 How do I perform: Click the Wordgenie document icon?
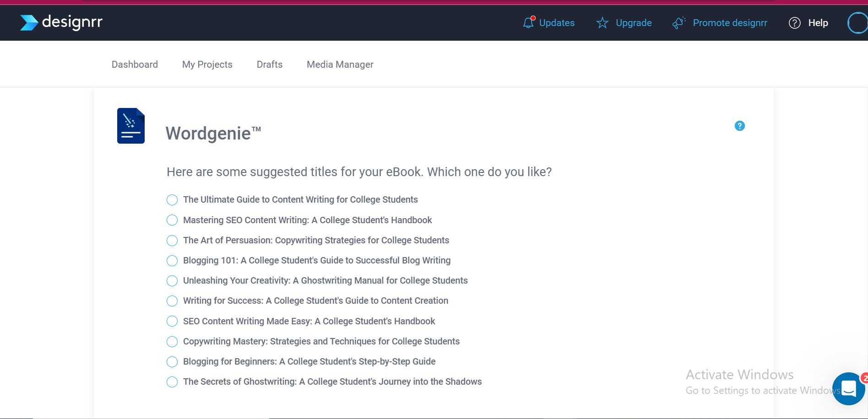pos(130,125)
